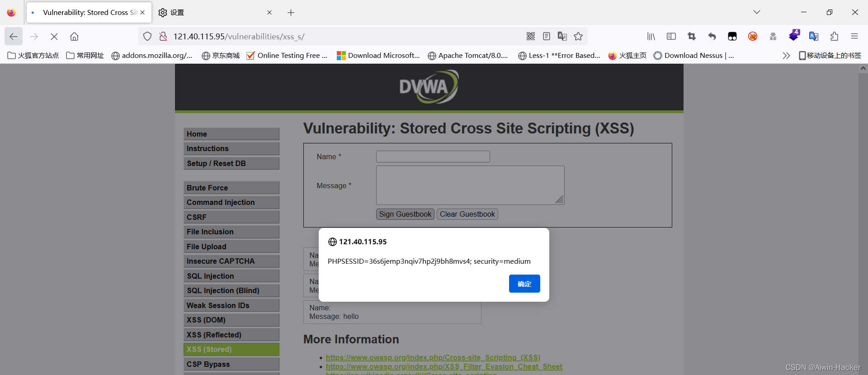868x375 pixels.
Task: Open the Less-1 Error Based bookmark
Action: [559, 56]
